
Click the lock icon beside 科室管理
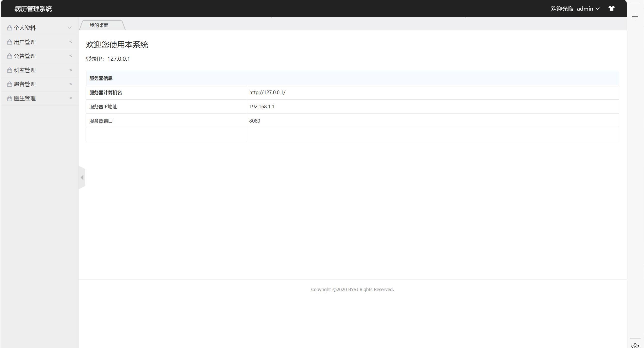pos(10,70)
